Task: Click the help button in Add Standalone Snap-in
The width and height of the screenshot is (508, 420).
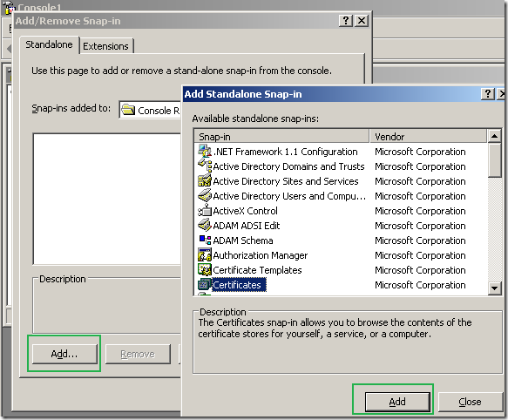Action: pos(487,94)
